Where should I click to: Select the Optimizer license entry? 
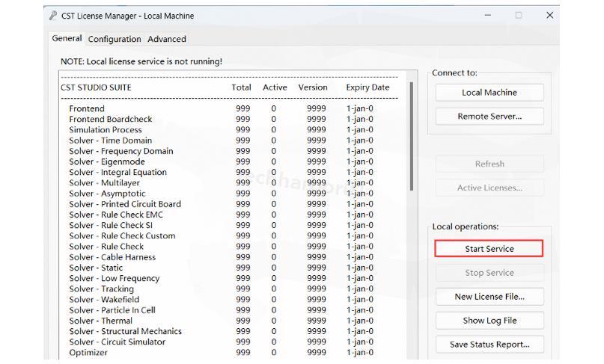tap(88, 353)
